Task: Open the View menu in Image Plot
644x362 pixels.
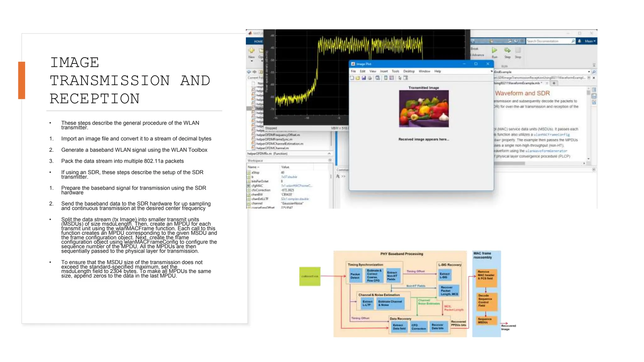Action: 373,71
